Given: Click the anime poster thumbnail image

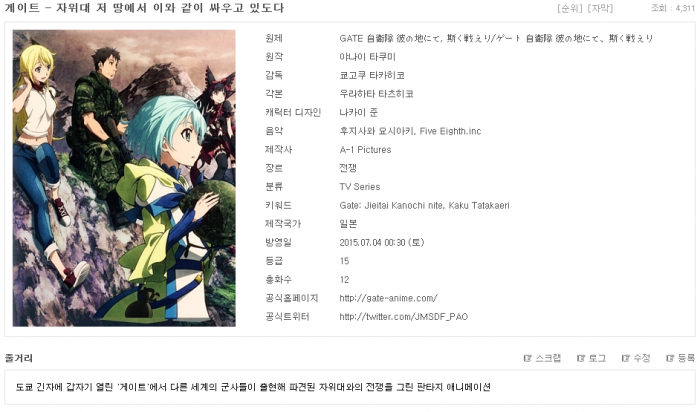Looking at the screenshot, I should click(124, 178).
